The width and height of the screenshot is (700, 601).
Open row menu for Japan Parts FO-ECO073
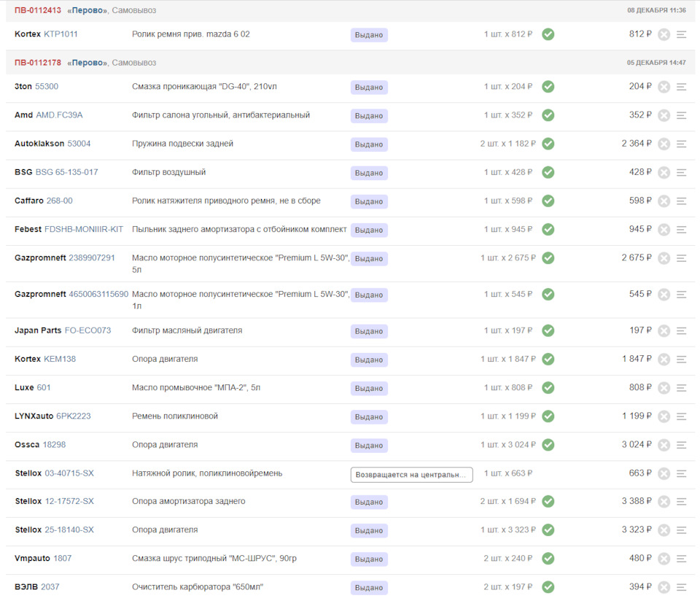point(681,330)
